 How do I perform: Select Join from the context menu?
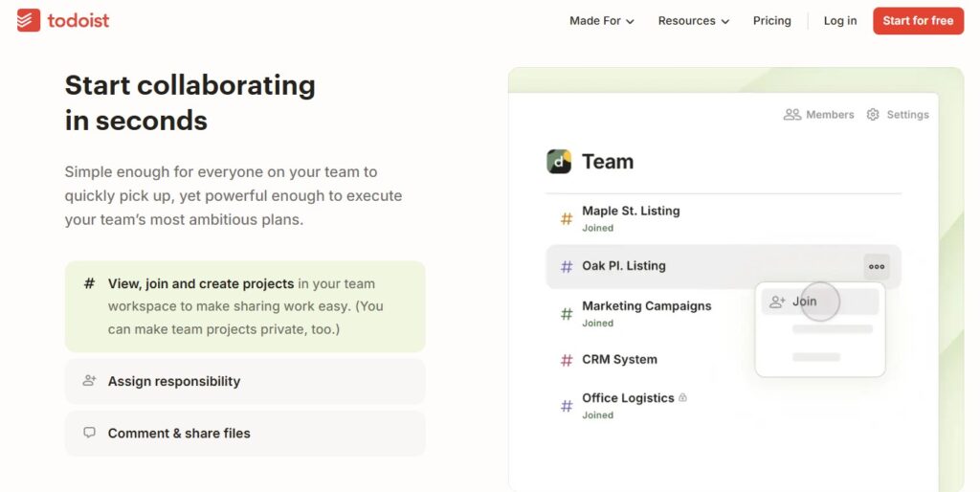pos(805,302)
